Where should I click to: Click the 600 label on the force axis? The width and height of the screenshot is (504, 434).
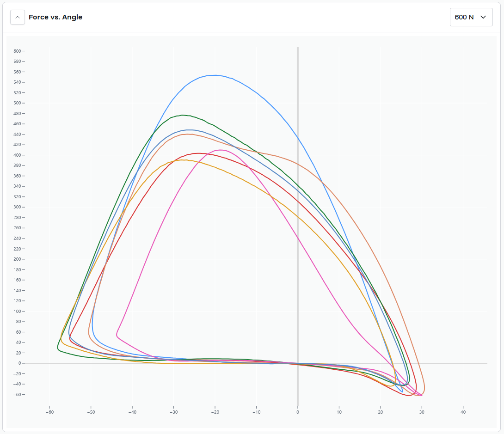pyautogui.click(x=18, y=51)
